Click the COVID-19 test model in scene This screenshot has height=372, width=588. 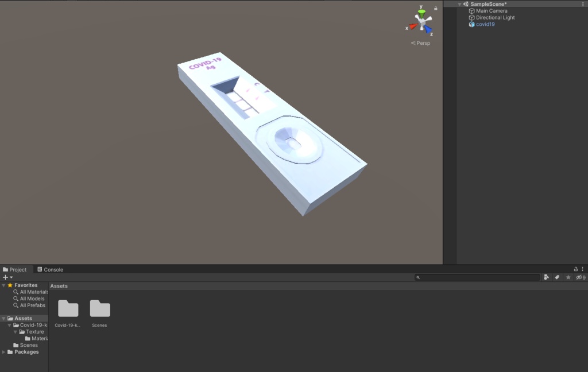(272, 135)
